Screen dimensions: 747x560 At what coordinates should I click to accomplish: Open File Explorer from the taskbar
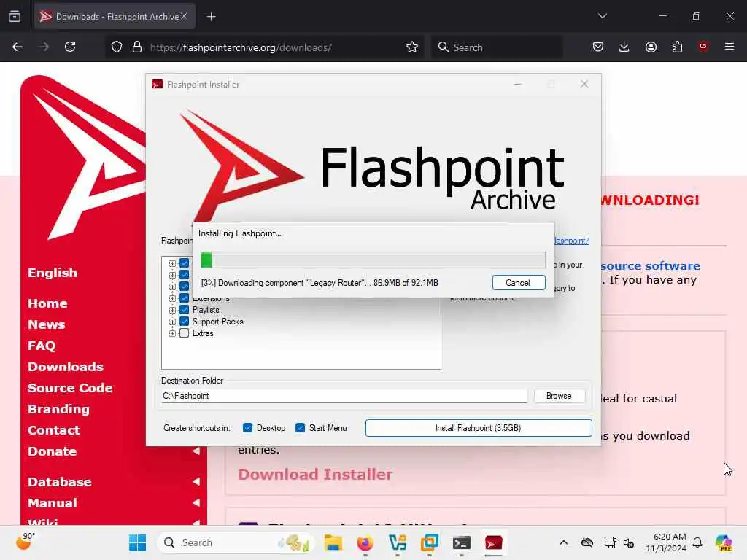[x=333, y=542]
